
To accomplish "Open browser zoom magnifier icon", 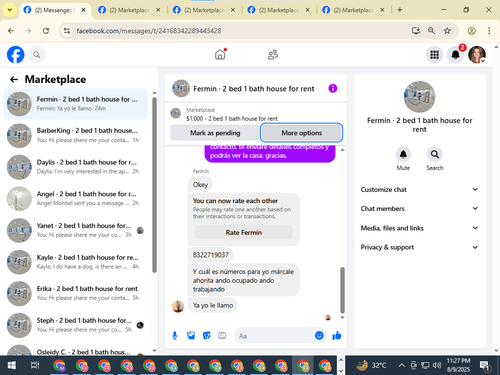I will [431, 31].
